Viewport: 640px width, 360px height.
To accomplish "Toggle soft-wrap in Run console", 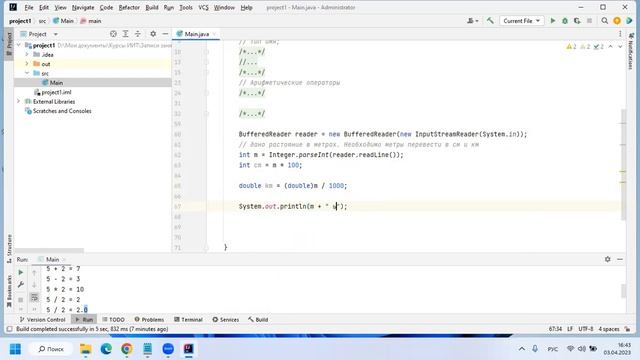I will (34, 298).
